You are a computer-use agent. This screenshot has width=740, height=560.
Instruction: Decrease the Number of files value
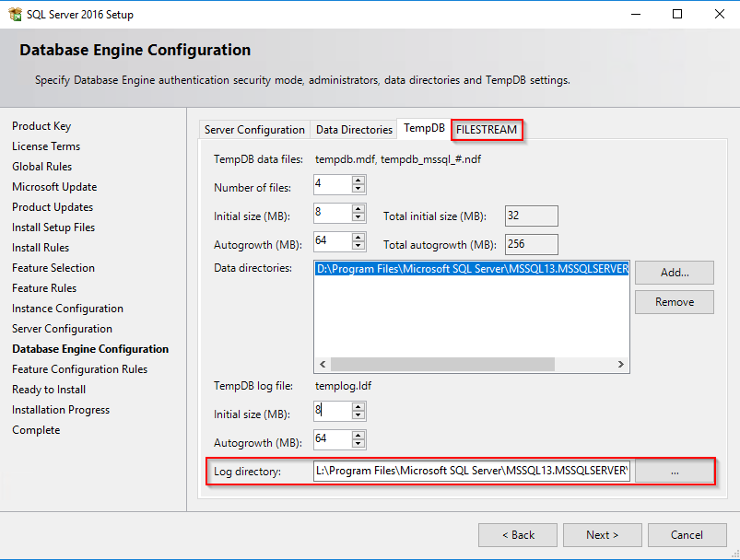click(x=358, y=189)
